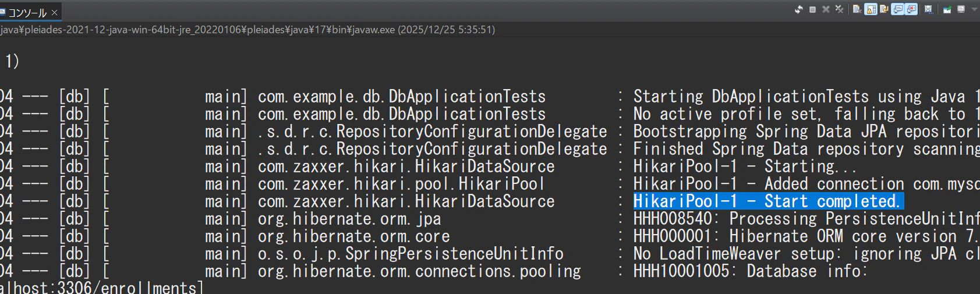Click "No active profile set" message
Screen dimensions: 980x294
click(x=806, y=114)
